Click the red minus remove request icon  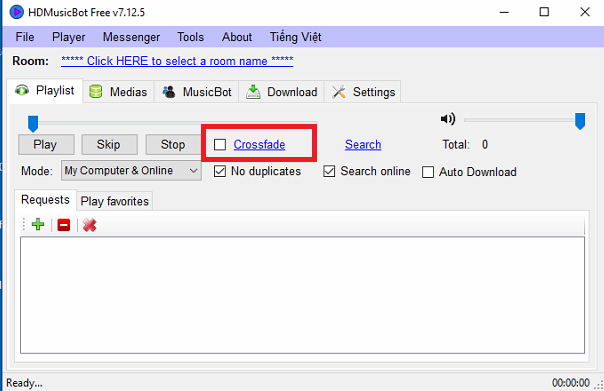[64, 225]
